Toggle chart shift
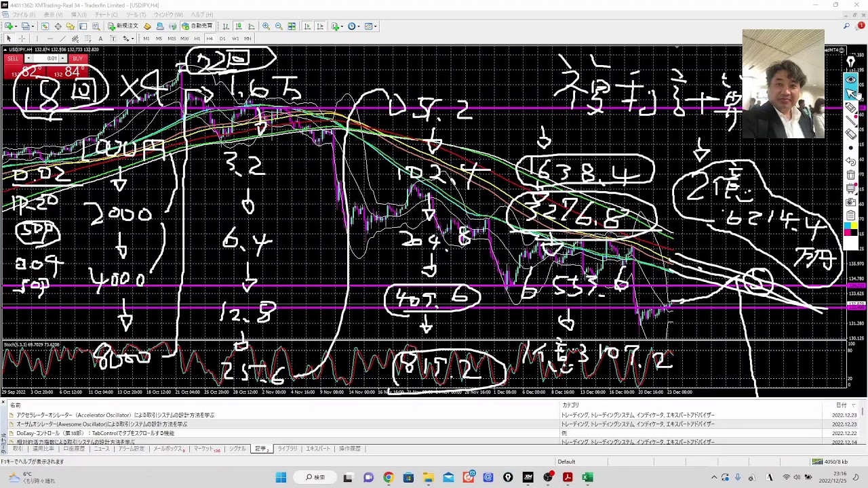Image resolution: width=868 pixels, height=488 pixels. click(319, 26)
